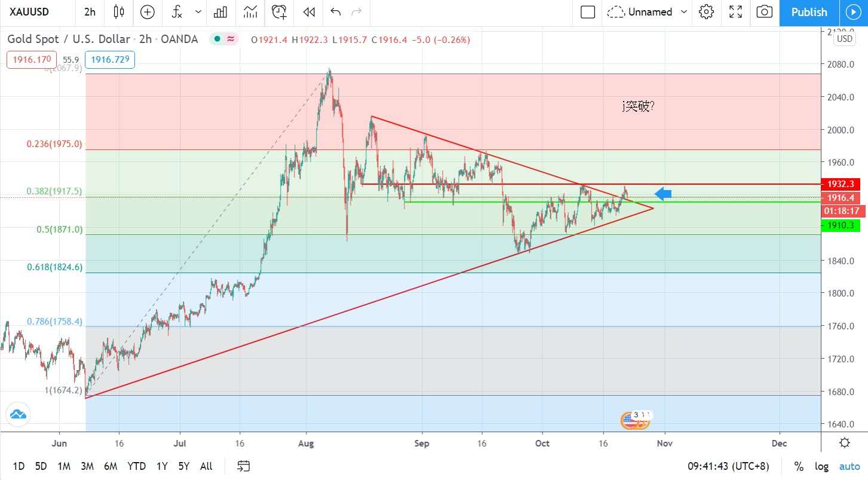Open the Unnamed layout dropdown
The image size is (868, 480).
point(684,12)
